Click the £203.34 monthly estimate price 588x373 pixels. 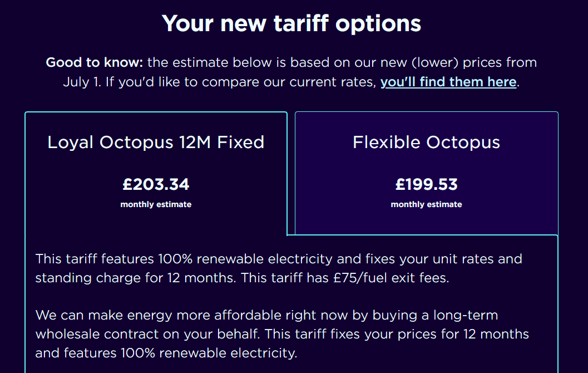click(156, 184)
